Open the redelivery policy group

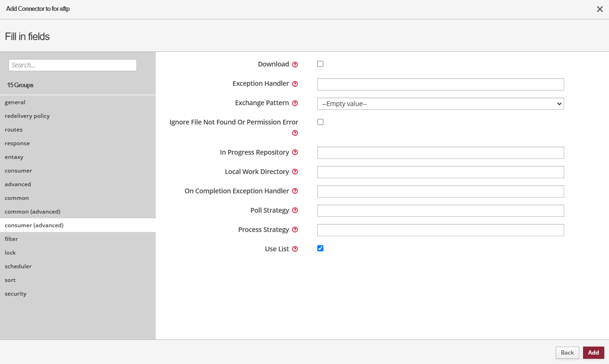click(x=27, y=116)
